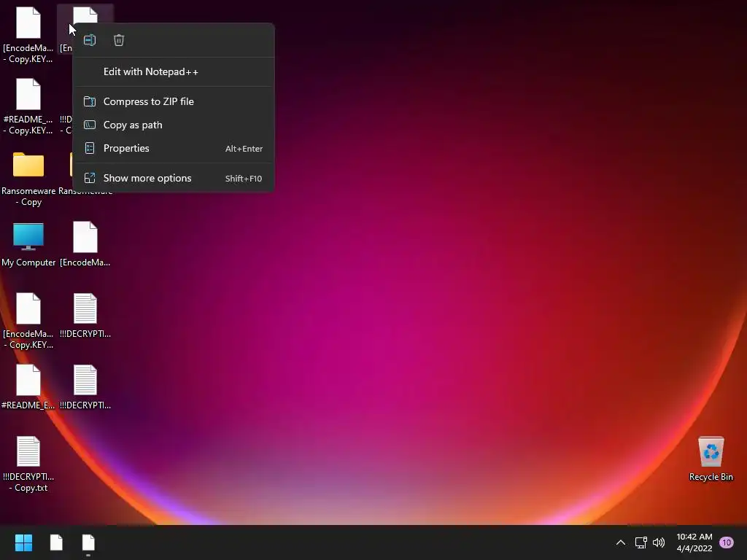Select the !!!DECRYPTI... - Copy.txt file
This screenshot has width=747, height=560.
click(x=28, y=464)
